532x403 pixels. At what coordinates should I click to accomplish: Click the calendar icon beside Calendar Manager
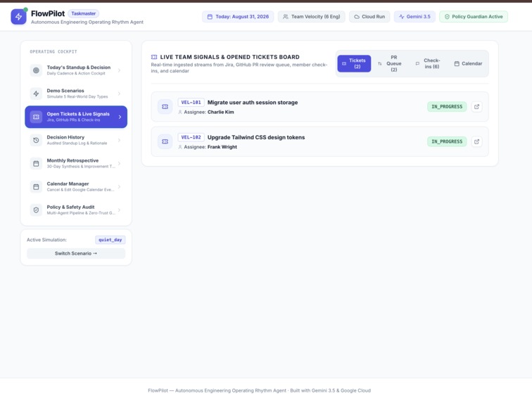36,186
